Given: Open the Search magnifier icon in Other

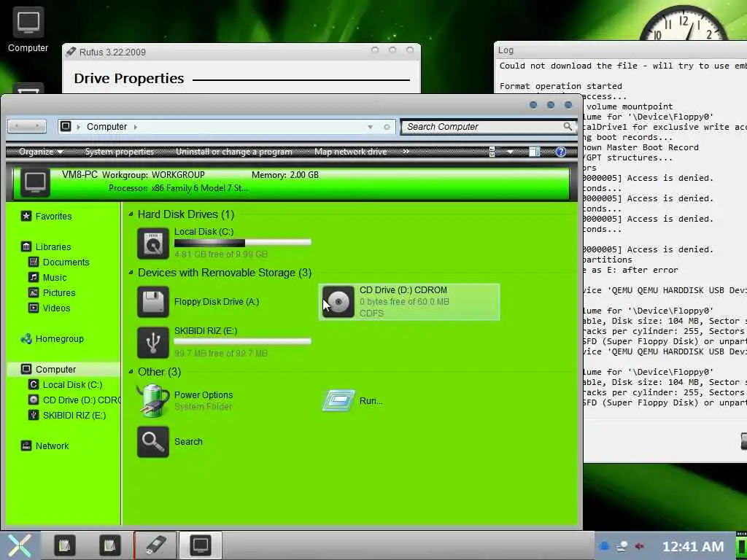Looking at the screenshot, I should (x=153, y=442).
